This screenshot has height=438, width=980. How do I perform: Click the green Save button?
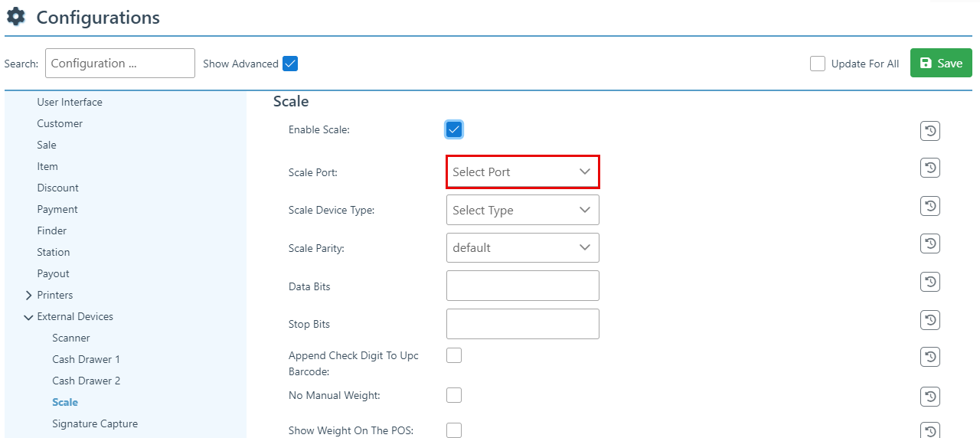click(940, 63)
